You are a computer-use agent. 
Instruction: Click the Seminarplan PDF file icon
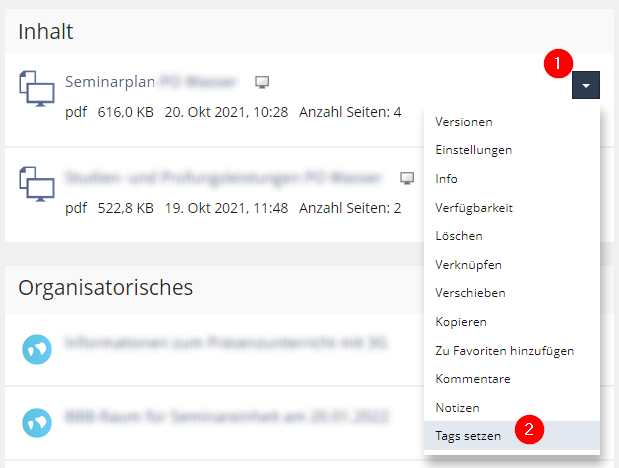coord(36,92)
